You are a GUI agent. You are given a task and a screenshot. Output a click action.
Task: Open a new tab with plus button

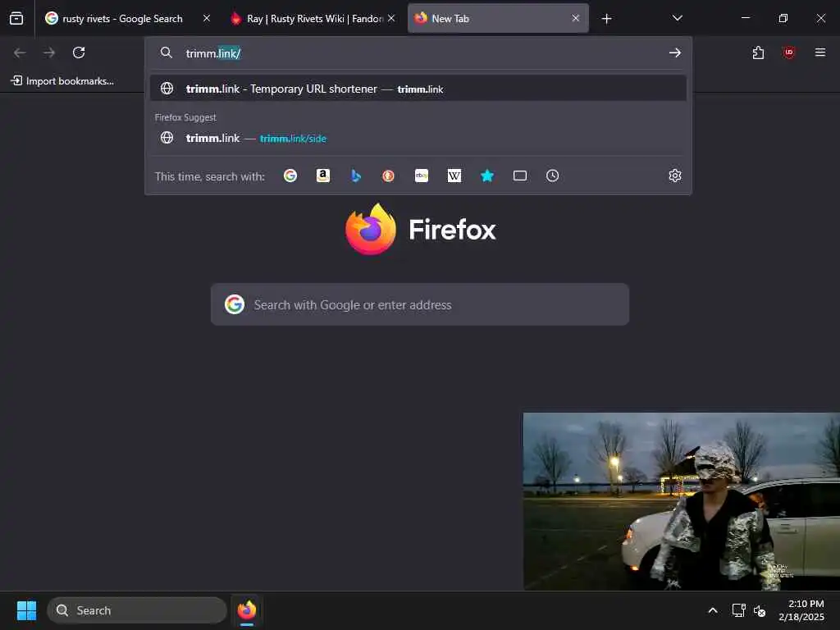[x=606, y=19]
